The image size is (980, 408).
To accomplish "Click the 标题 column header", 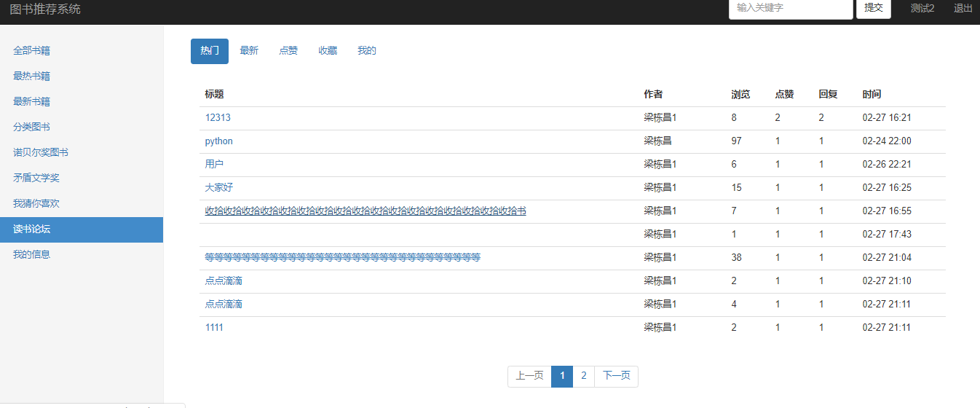I will pos(215,94).
